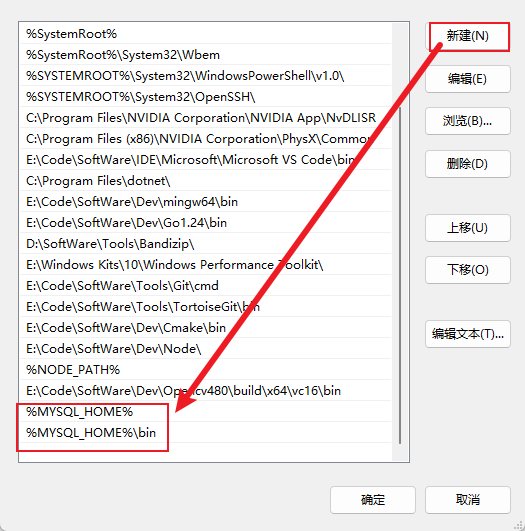Select C:\Program Files\dotnet\ entry

coord(206,181)
